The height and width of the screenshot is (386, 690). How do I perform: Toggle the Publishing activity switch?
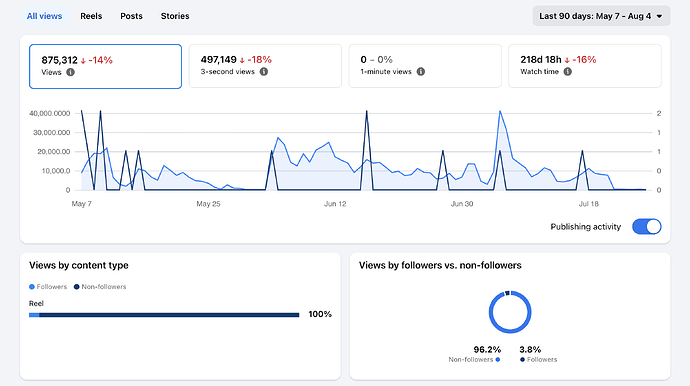[646, 227]
